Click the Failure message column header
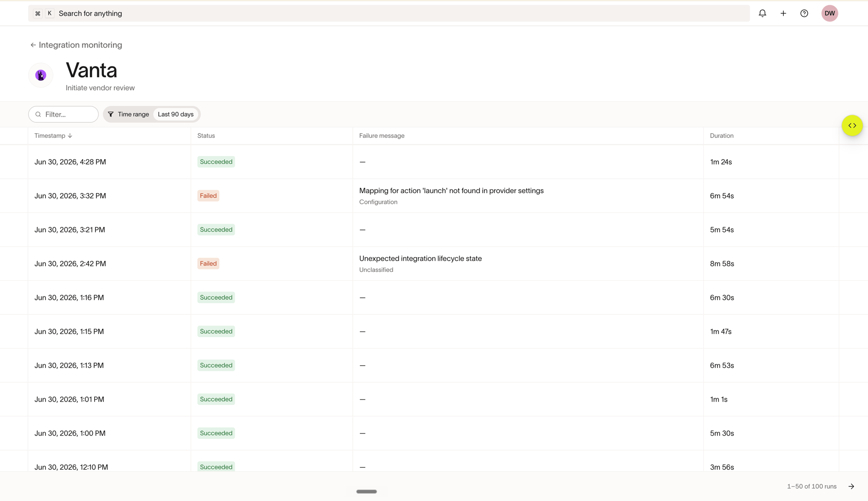 point(382,136)
